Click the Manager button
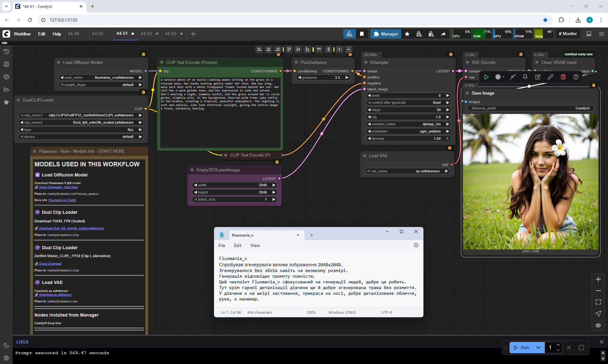The height and width of the screenshot is (364, 608). 385,34
